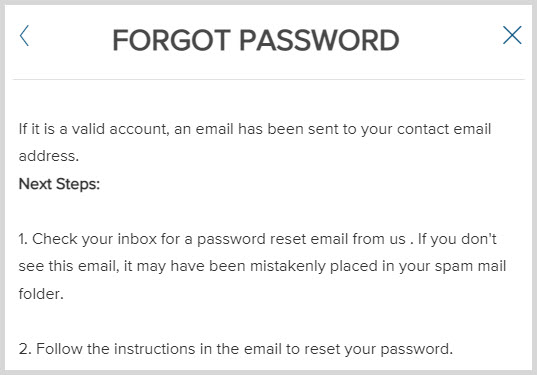The height and width of the screenshot is (375, 537).
Task: Click the phrase 'If you don't' in step 1
Action: [457, 239]
